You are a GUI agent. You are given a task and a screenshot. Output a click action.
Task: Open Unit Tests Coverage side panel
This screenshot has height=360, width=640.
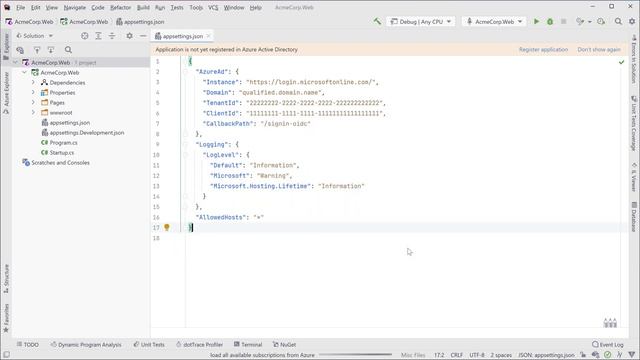[x=634, y=123]
